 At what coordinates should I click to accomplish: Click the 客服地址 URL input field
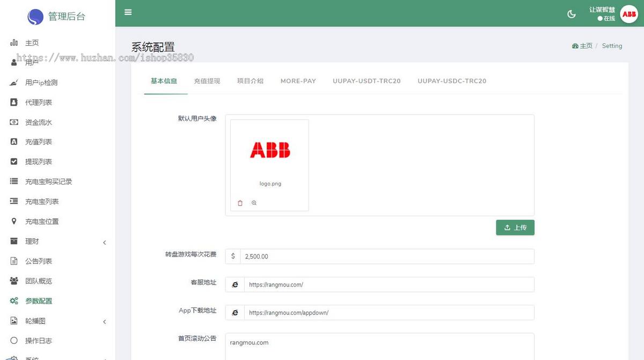(x=389, y=284)
